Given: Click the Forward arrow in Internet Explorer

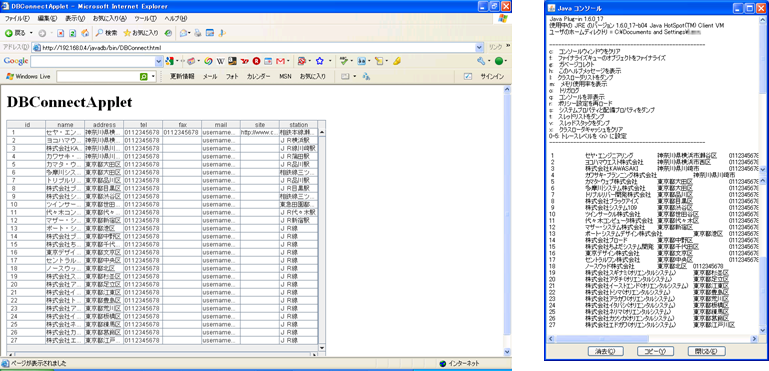Looking at the screenshot, I should point(42,33).
